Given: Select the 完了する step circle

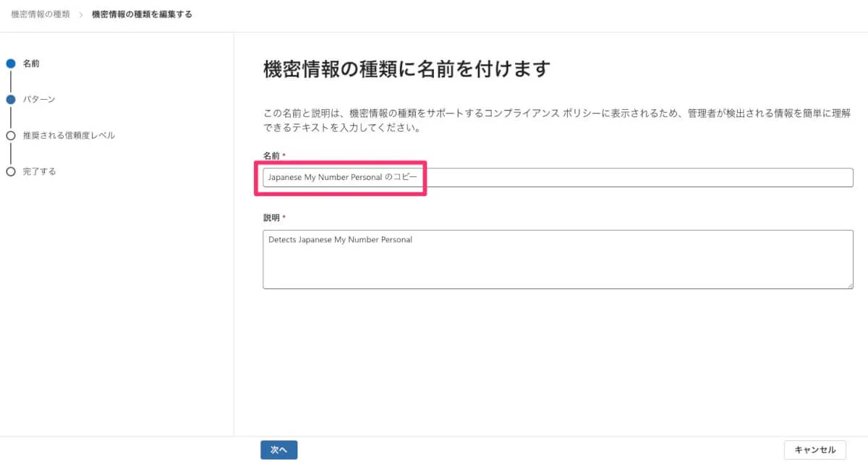Looking at the screenshot, I should pos(10,171).
